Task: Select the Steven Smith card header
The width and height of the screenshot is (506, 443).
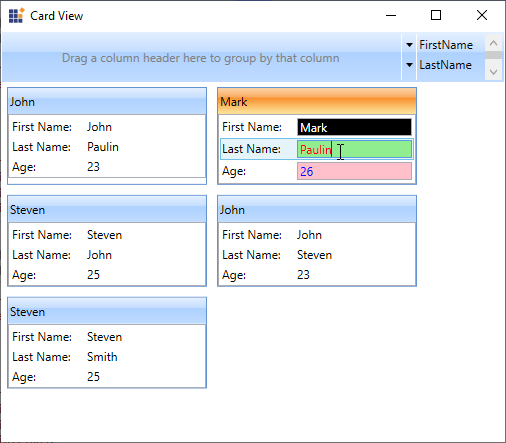Action: pyautogui.click(x=107, y=311)
